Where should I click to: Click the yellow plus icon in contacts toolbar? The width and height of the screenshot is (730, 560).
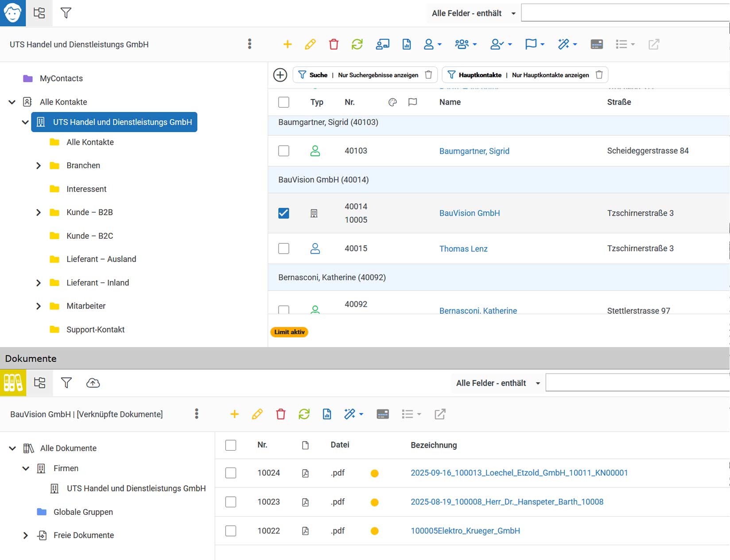tap(287, 44)
